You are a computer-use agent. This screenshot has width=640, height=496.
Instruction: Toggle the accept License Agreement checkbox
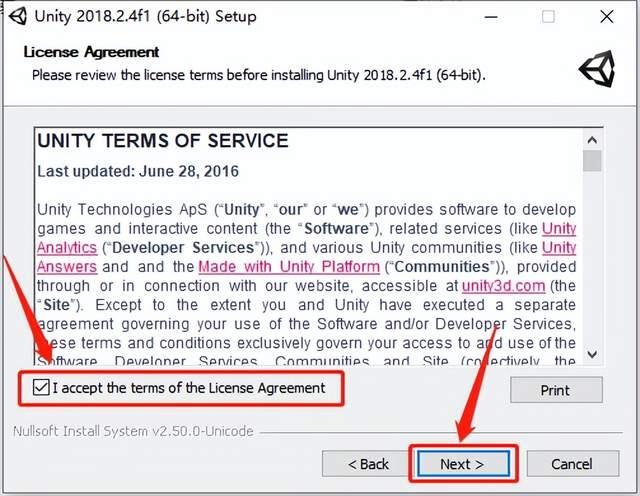coord(41,387)
